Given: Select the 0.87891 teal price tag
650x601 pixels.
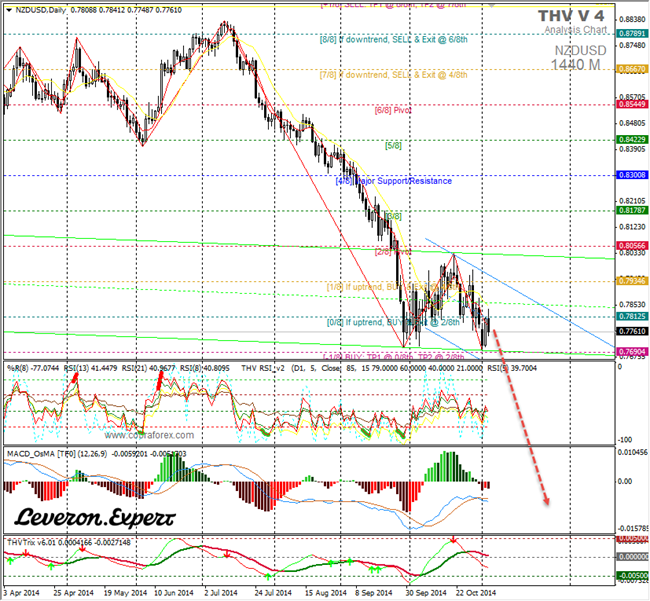Looking at the screenshot, I should click(630, 33).
